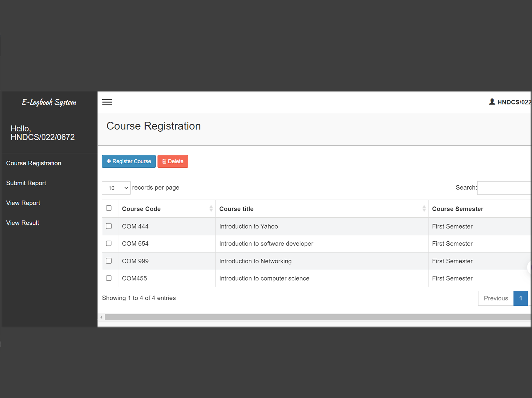Screen dimensions: 532x398
Task: Click the hamburger menu icon
Action: (107, 102)
